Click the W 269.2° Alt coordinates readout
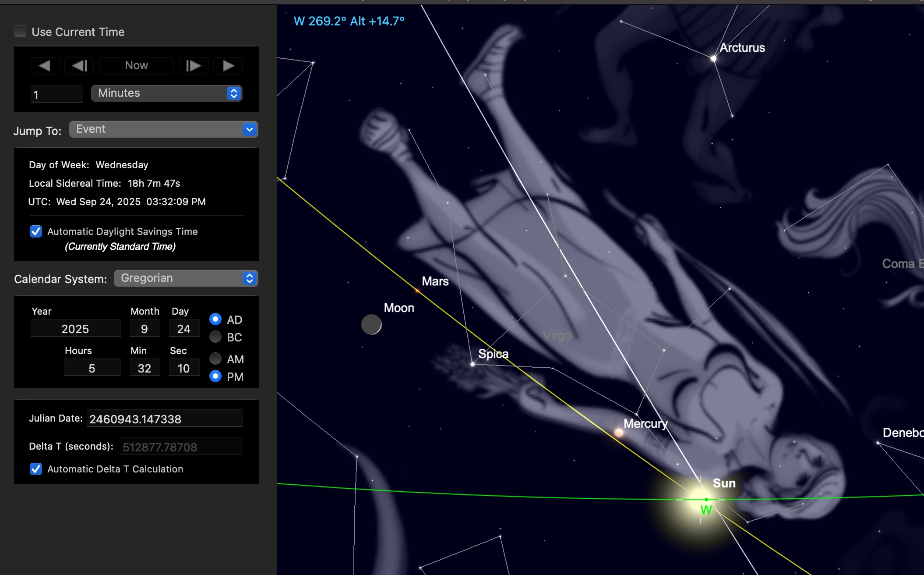 coord(349,21)
